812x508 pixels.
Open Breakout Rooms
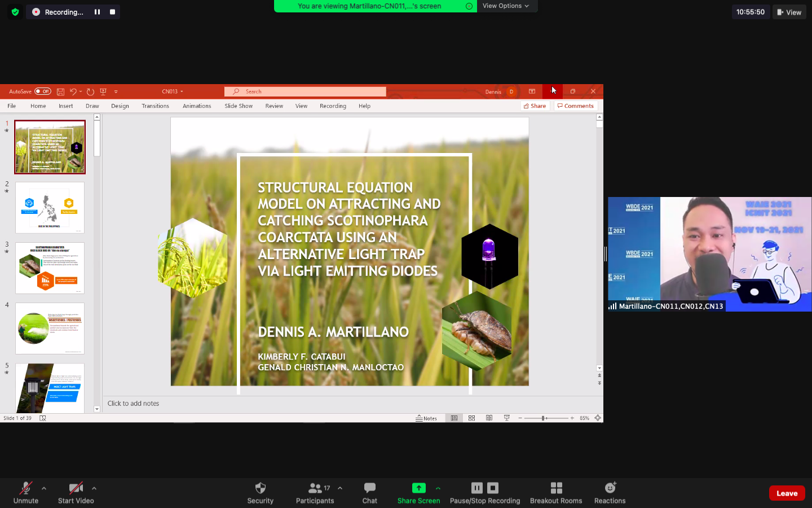click(555, 488)
